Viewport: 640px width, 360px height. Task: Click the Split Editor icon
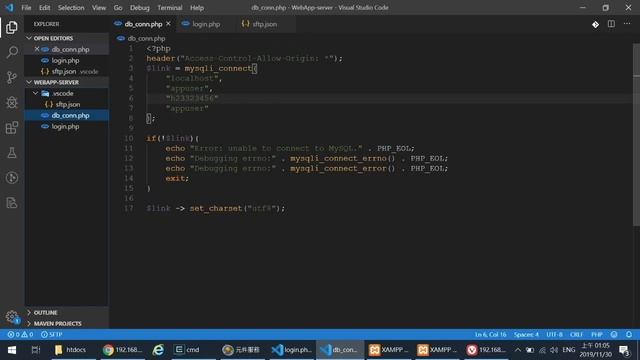[x=611, y=24]
